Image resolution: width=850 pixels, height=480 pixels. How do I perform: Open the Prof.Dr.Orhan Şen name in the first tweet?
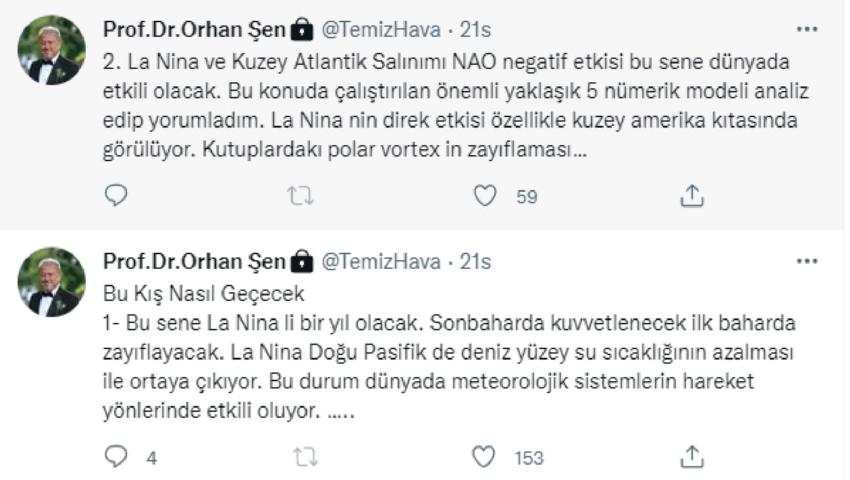[x=194, y=29]
